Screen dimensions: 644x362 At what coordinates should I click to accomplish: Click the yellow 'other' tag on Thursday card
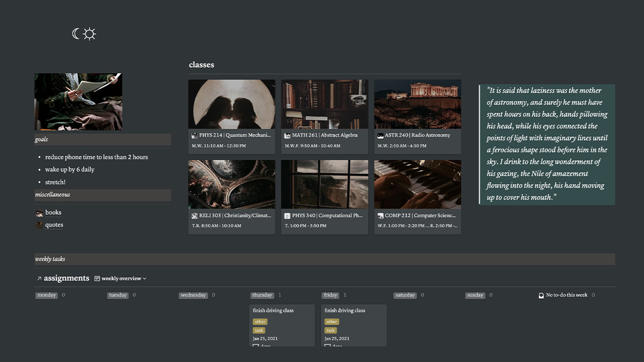260,322
